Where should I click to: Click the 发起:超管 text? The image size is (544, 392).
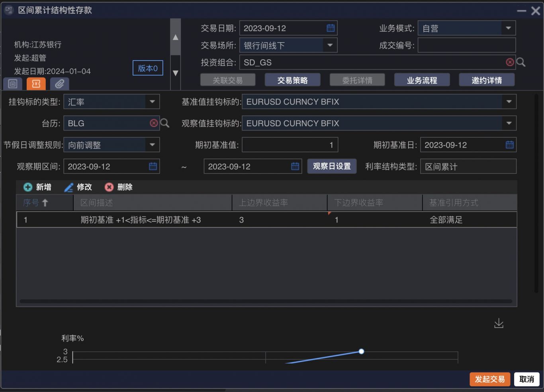[30, 58]
